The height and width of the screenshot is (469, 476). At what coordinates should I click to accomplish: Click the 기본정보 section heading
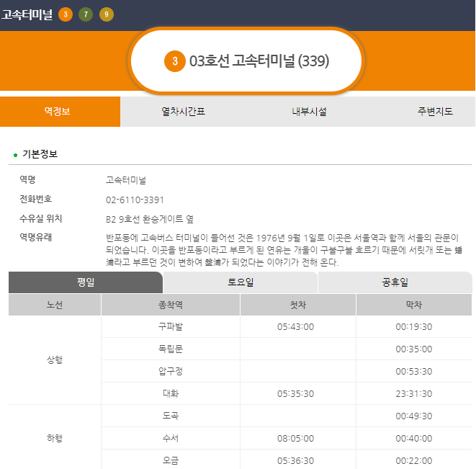[x=40, y=154]
